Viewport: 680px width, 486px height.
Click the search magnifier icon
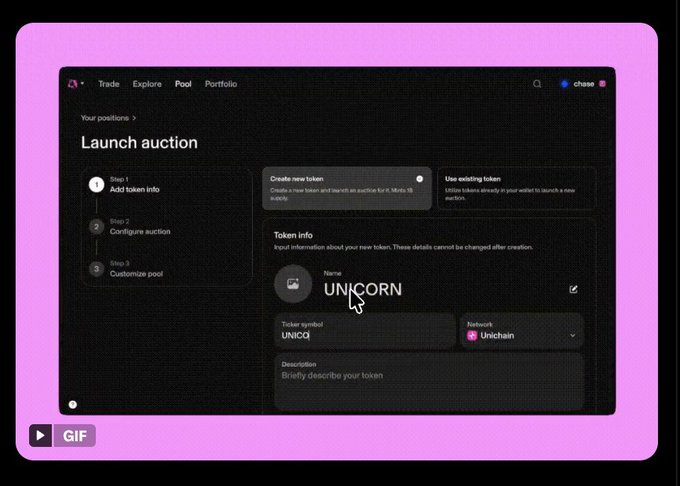tap(537, 84)
